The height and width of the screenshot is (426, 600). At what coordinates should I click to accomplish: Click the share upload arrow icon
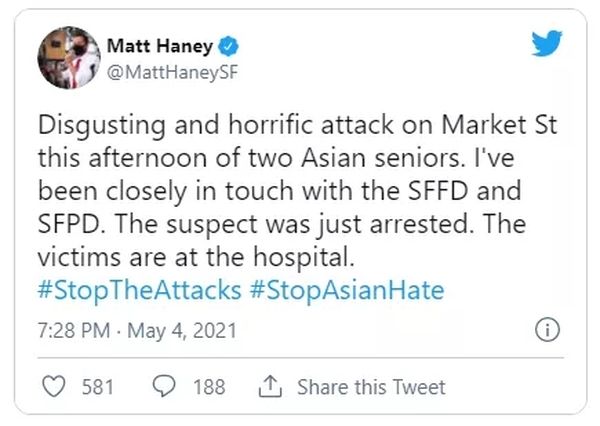pyautogui.click(x=268, y=386)
